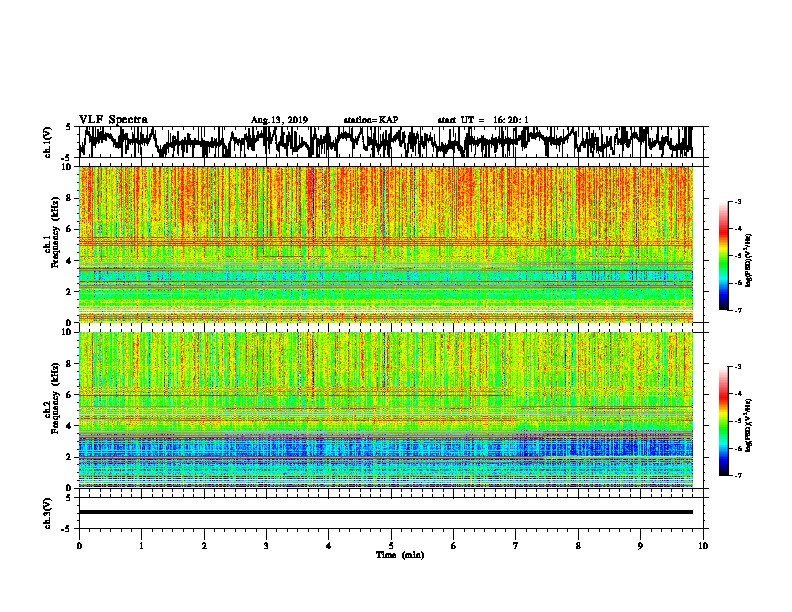This screenshot has height=612, width=792.
Task: Click the time axis tick label "3"
Action: 266,546
